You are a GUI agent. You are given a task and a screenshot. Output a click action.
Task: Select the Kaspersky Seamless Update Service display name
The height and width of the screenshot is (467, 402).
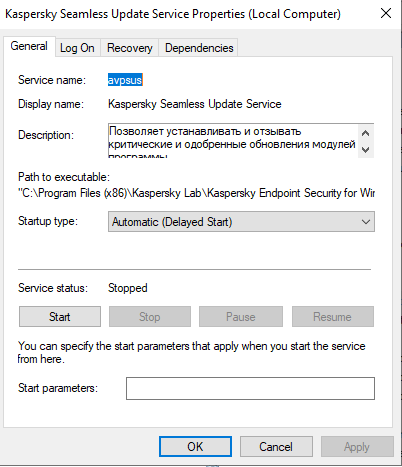195,104
